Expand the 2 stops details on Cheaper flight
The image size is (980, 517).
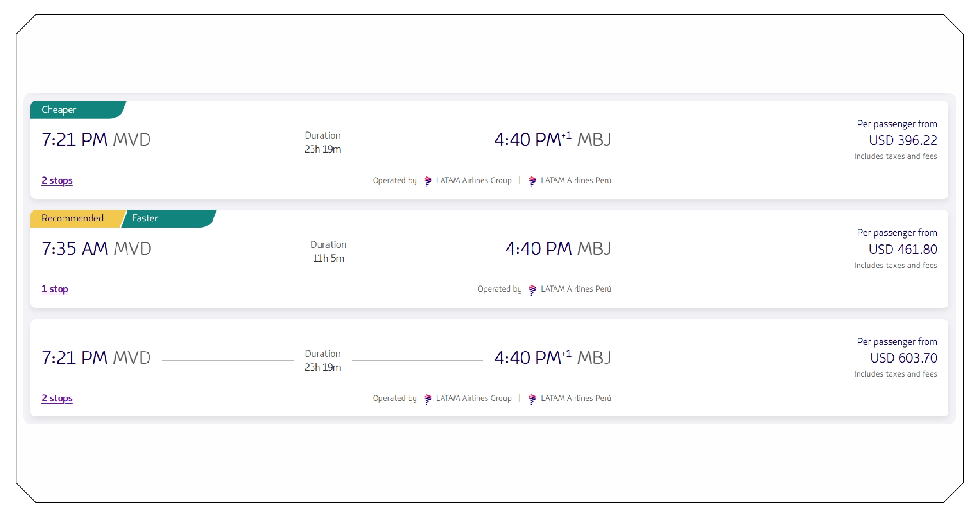pos(57,181)
